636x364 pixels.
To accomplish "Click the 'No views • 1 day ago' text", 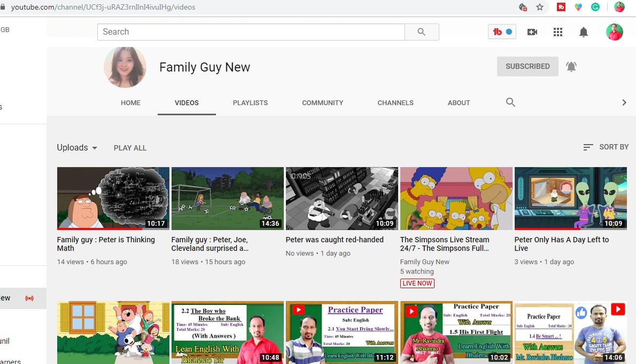I will pos(318,254).
